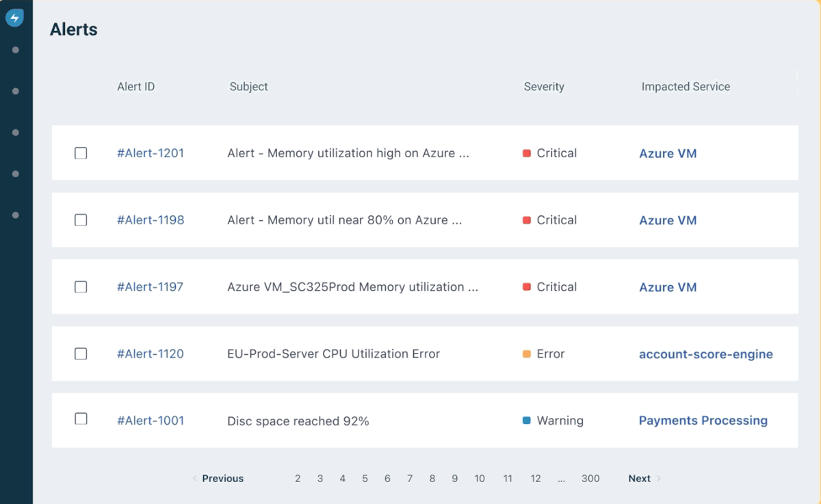Select the third sidebar navigation dot icon
Image resolution: width=821 pixels, height=504 pixels.
coord(15,132)
